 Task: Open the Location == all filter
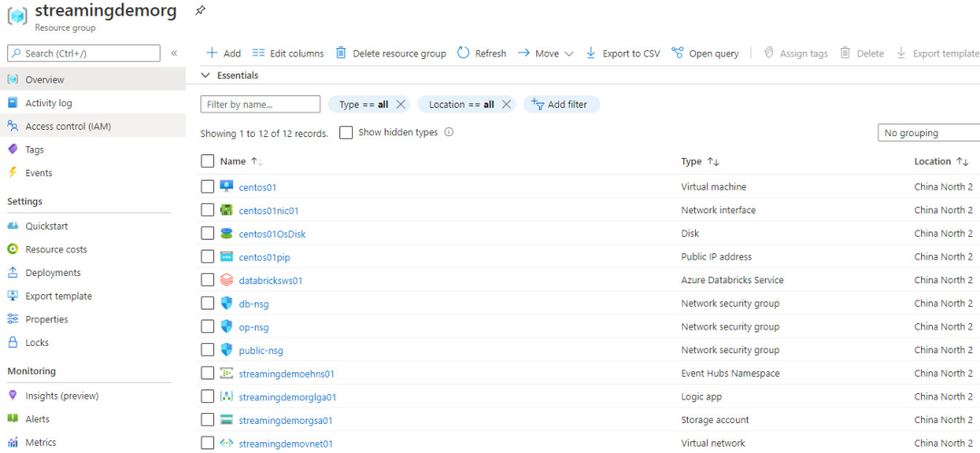click(461, 104)
